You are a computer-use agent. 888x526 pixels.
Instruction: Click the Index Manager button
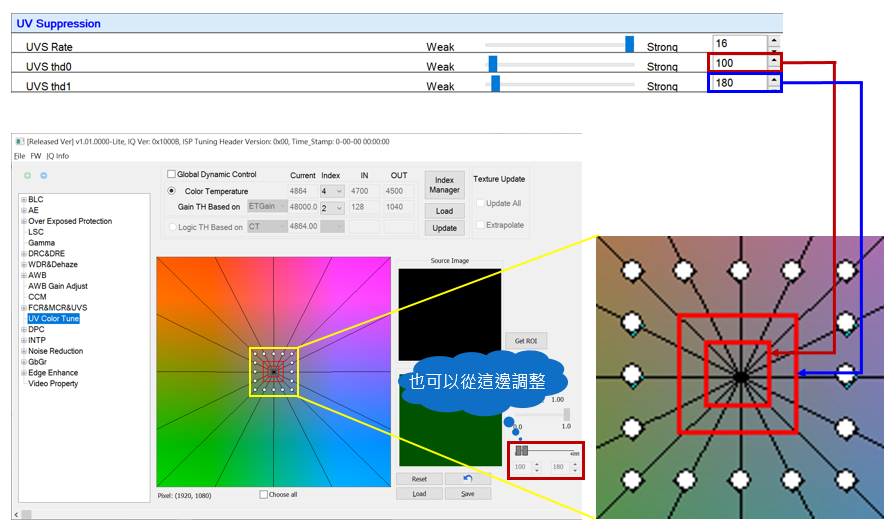pos(444,184)
